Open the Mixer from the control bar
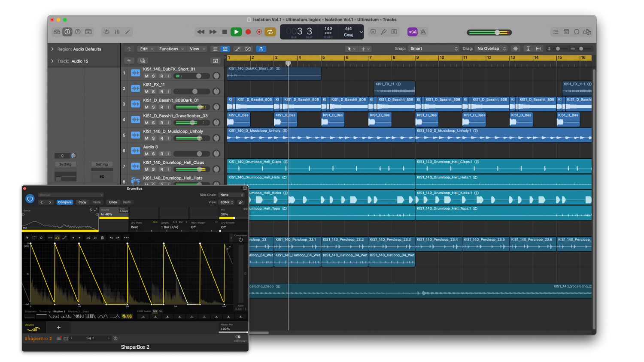 tap(117, 32)
